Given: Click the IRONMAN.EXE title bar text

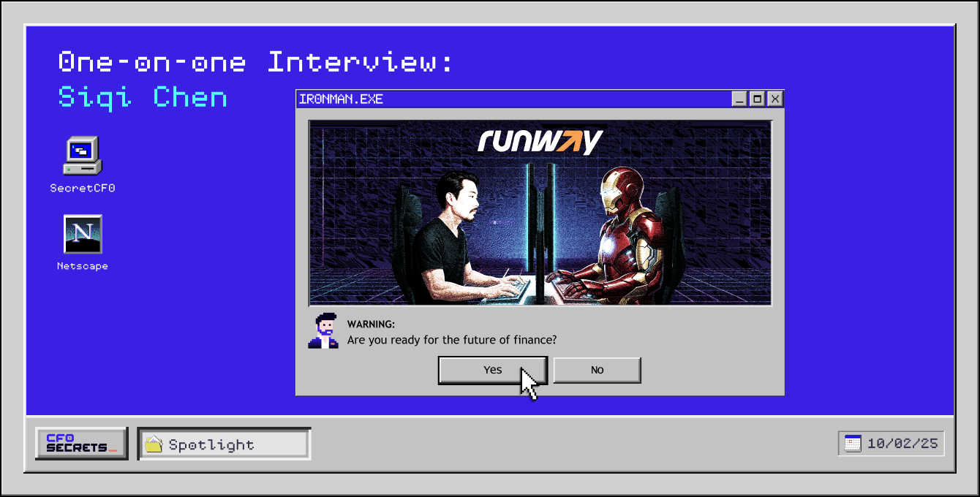Looking at the screenshot, I should pos(341,99).
